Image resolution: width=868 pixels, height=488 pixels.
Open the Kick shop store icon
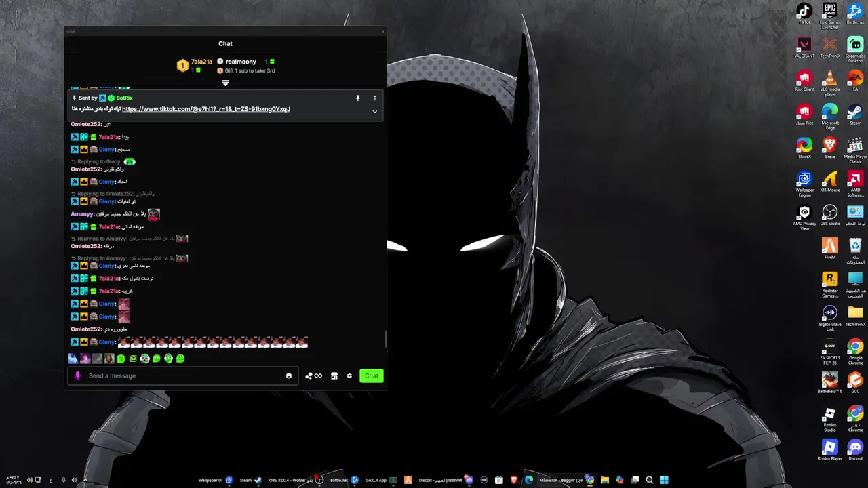334,375
